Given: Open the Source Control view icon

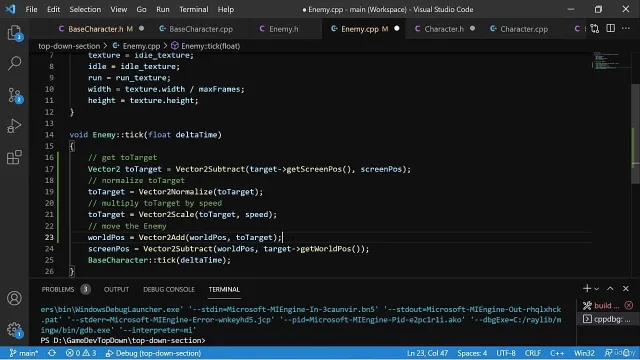Looking at the screenshot, I should 14,95.
